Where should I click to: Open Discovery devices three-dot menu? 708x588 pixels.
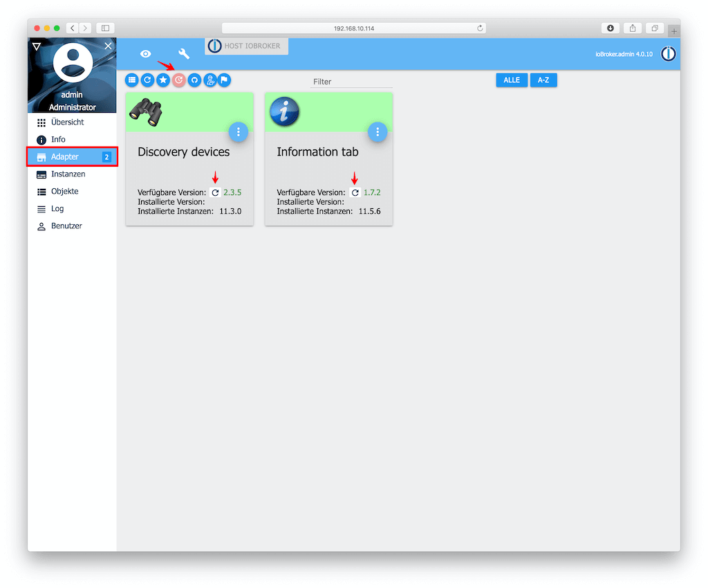(x=239, y=132)
